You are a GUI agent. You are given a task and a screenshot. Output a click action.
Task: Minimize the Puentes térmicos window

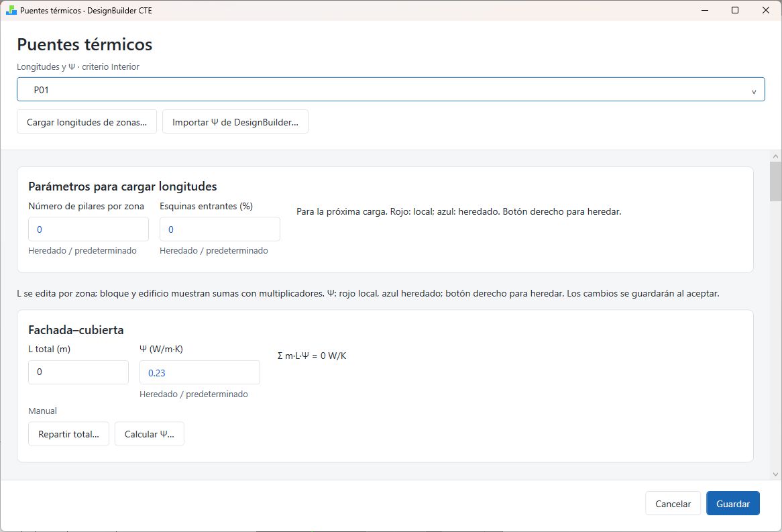(705, 10)
